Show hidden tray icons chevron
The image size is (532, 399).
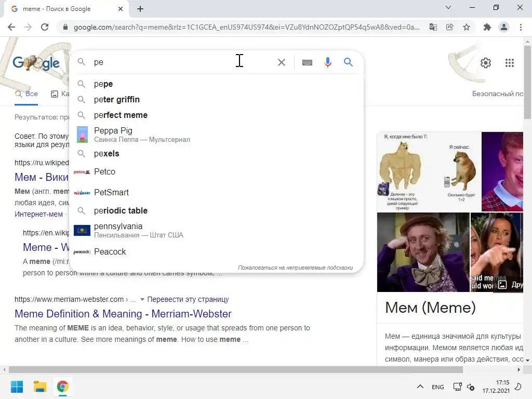(420, 387)
